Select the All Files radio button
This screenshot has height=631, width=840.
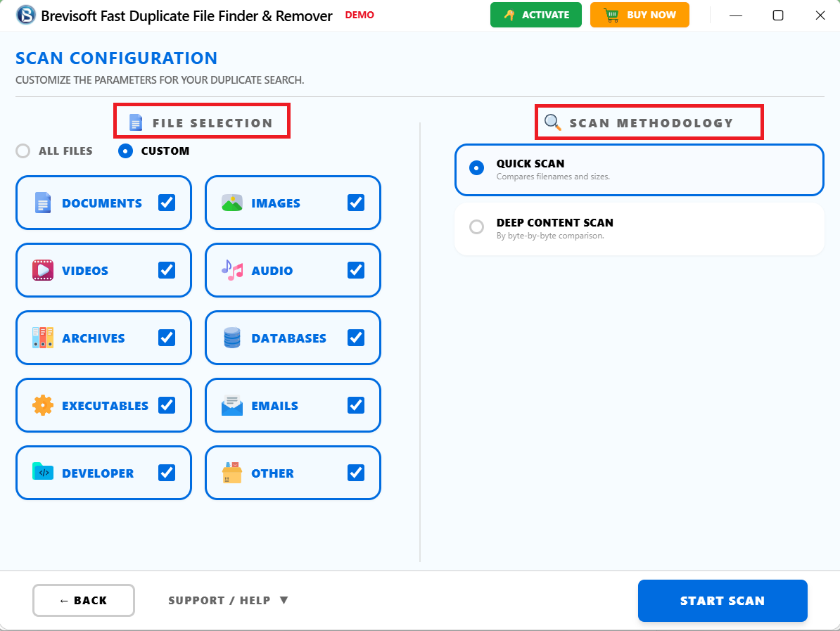click(23, 151)
